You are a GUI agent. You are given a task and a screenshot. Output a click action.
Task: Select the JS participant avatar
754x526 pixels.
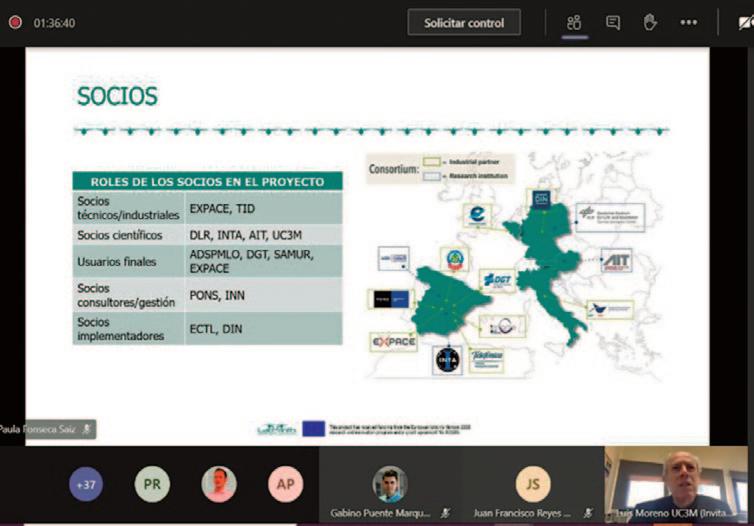[533, 484]
